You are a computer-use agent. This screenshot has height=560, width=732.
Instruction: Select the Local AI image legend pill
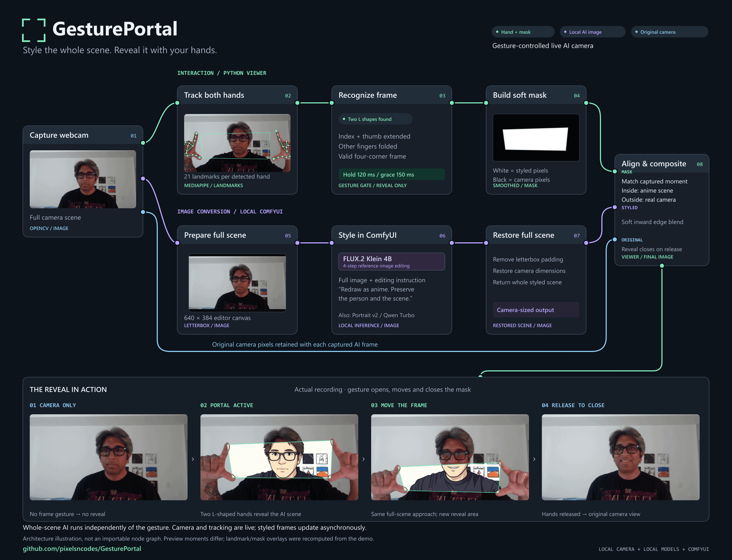point(592,32)
